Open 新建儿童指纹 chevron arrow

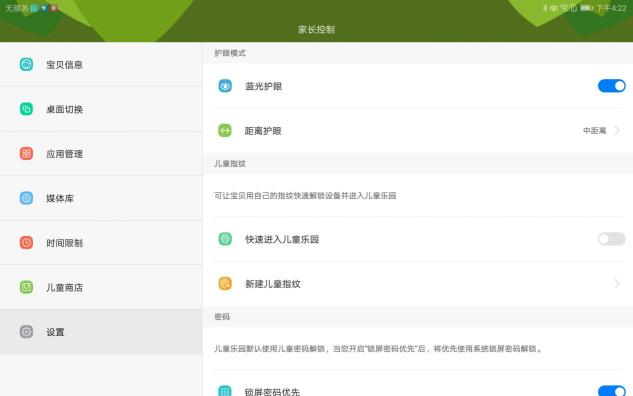point(617,283)
